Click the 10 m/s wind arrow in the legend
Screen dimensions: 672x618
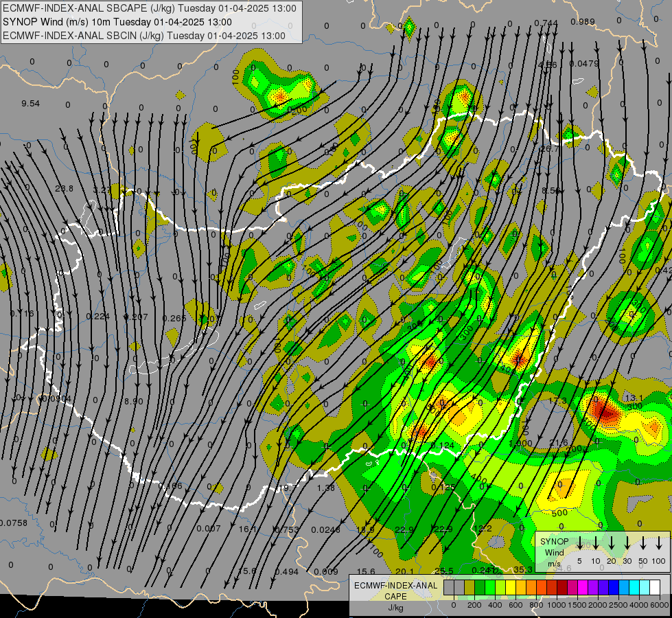596,543
